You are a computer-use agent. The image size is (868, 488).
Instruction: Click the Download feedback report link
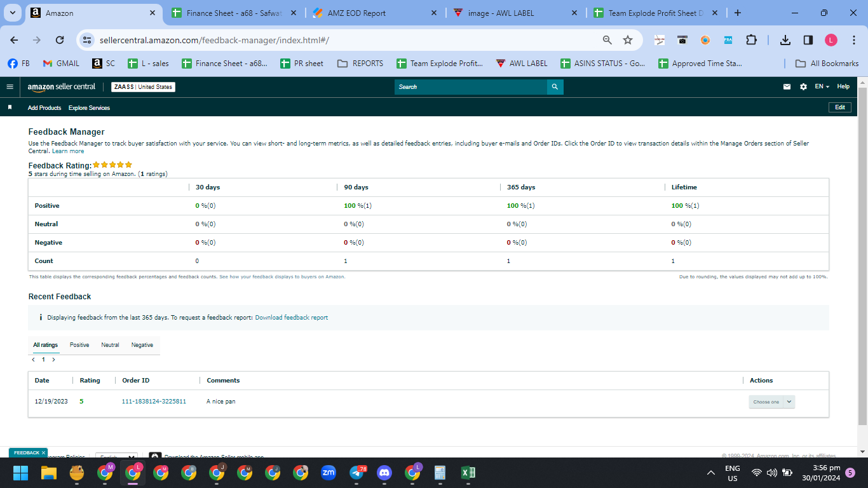(x=292, y=318)
